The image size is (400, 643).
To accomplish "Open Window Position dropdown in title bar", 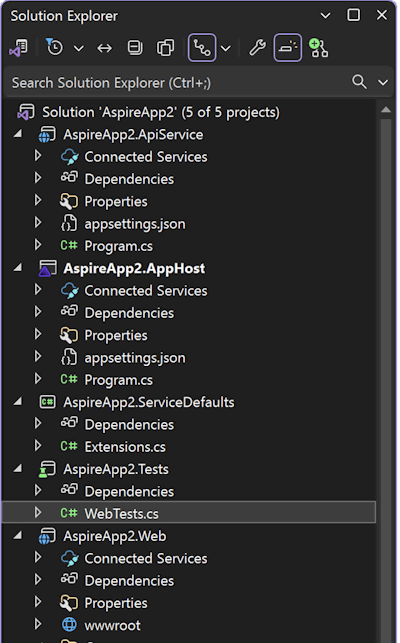I will click(x=325, y=16).
